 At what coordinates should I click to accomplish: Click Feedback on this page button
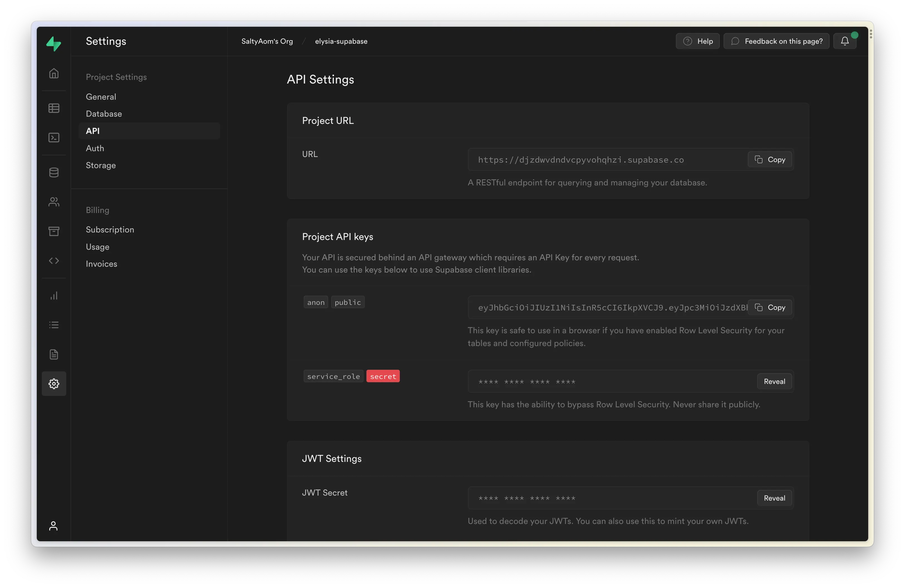coord(776,41)
